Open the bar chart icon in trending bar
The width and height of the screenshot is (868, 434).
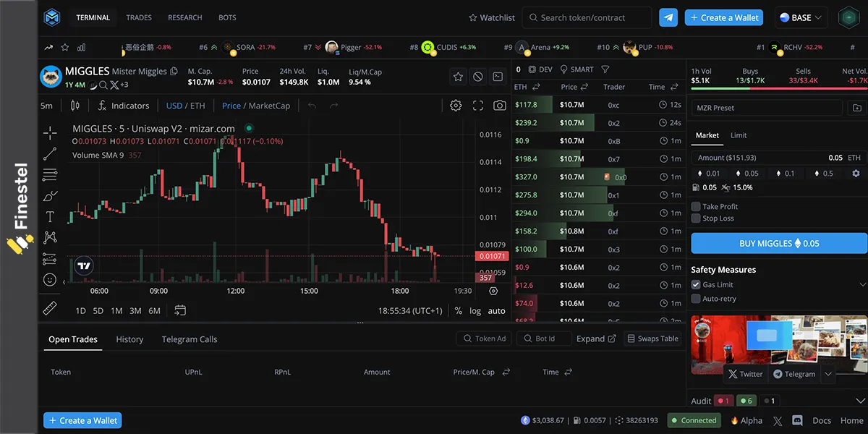pyautogui.click(x=82, y=47)
